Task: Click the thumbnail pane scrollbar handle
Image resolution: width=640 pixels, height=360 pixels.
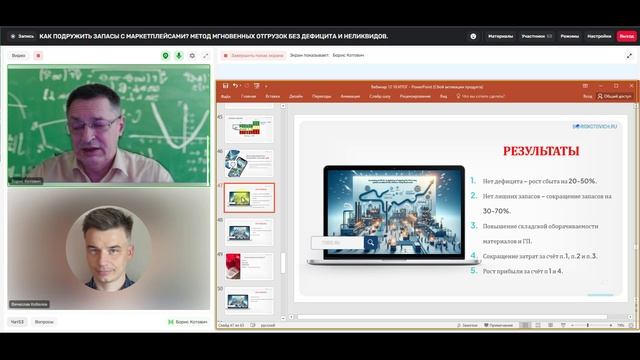Action: 283,263
